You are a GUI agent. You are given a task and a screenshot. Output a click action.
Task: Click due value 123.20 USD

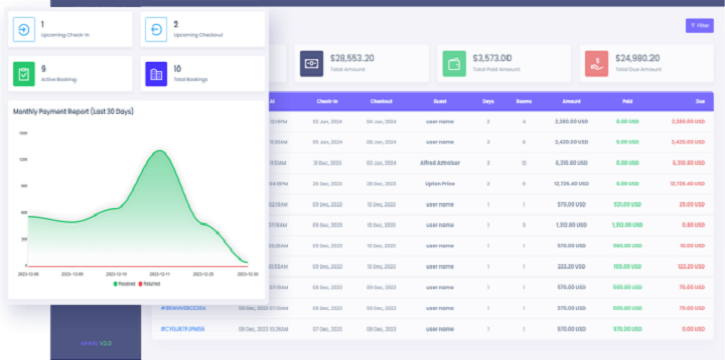691,267
